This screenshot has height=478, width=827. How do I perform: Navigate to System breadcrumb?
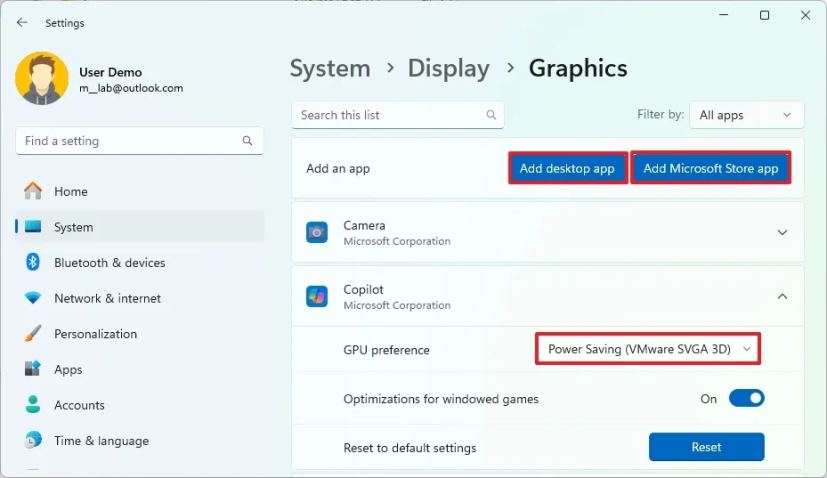330,69
